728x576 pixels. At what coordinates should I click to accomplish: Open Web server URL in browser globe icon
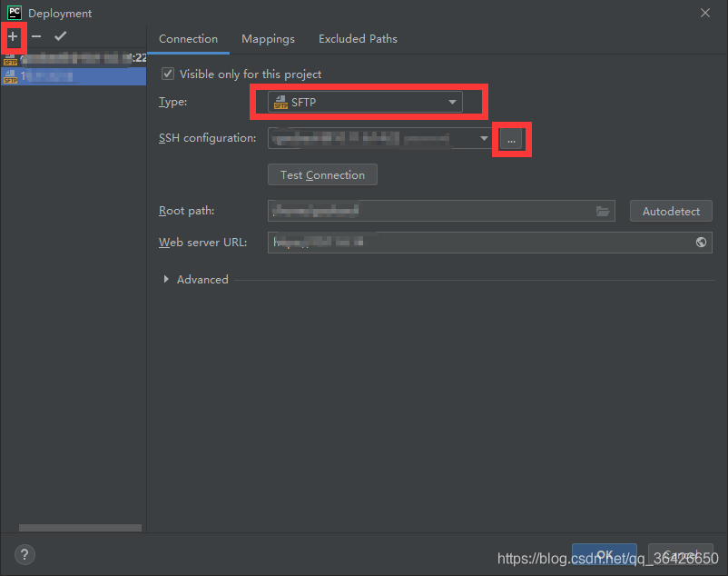[x=701, y=242]
